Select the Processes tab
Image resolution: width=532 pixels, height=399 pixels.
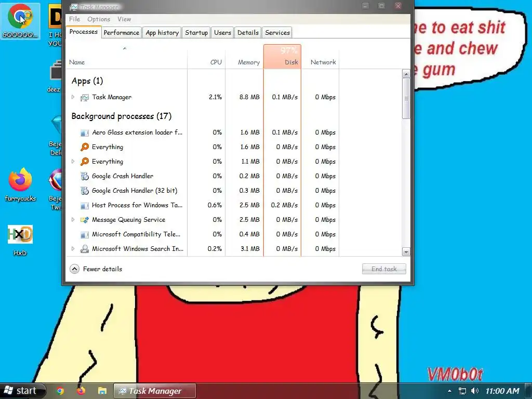click(84, 32)
